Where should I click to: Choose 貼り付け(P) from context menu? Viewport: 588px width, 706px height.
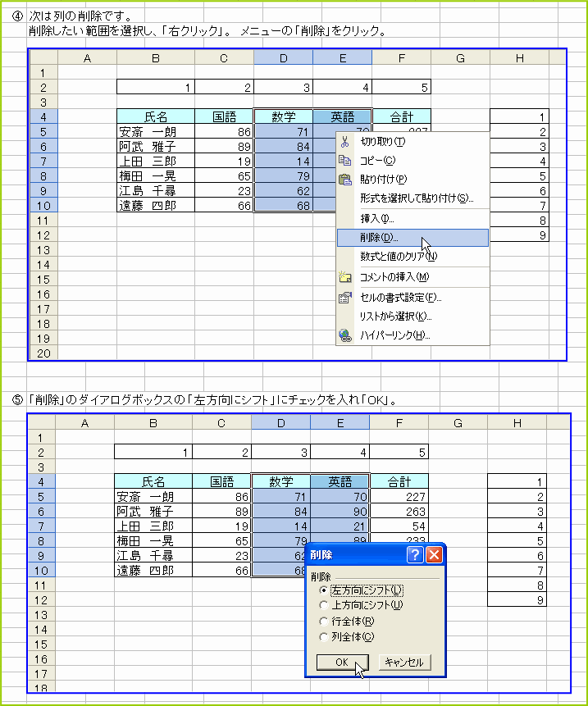tap(413, 180)
